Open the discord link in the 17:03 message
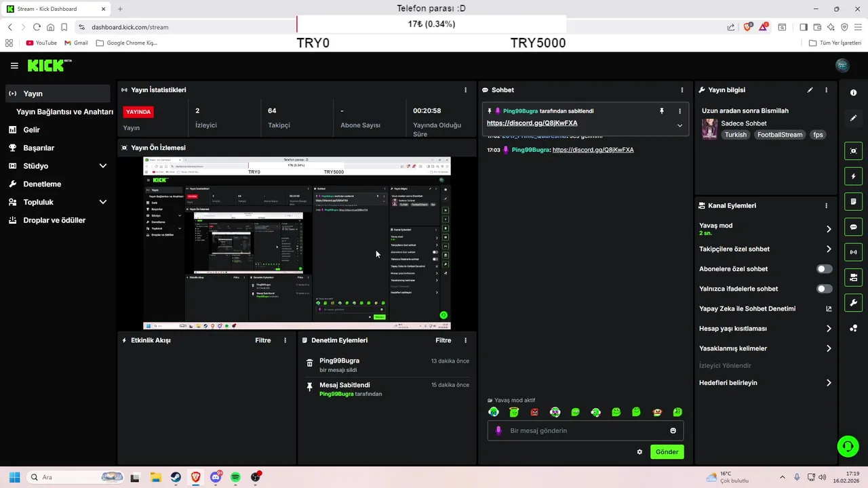The image size is (868, 488). 593,150
